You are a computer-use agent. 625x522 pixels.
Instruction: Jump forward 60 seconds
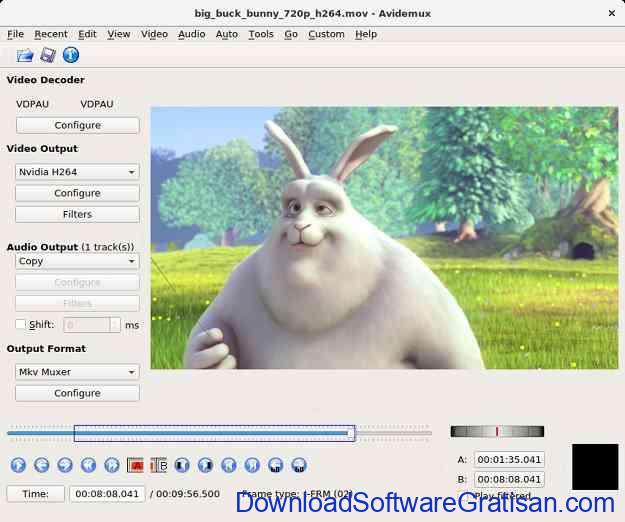tap(299, 465)
